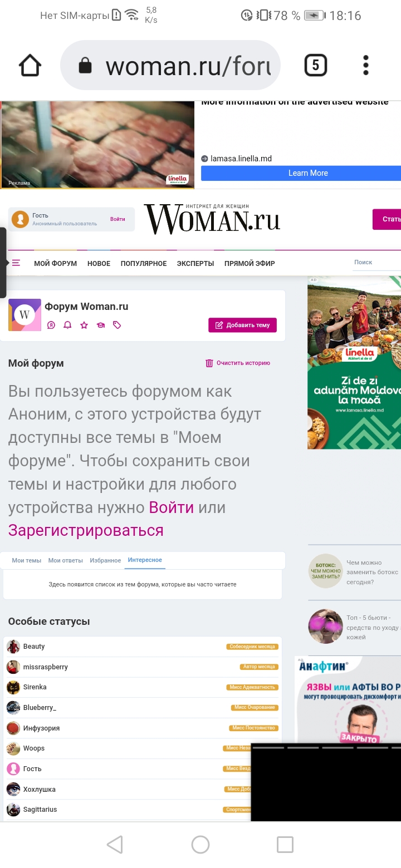Click the Войти link in the paragraph
The height and width of the screenshot is (868, 401).
172,507
